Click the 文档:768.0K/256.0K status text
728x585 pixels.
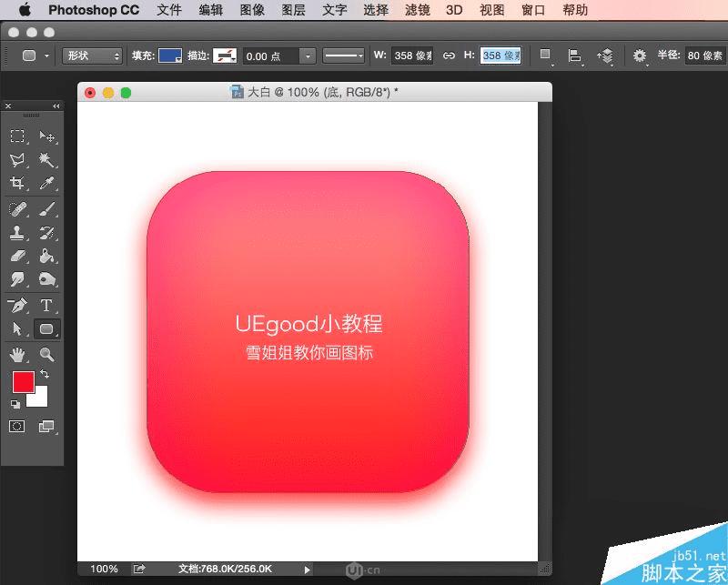click(225, 569)
